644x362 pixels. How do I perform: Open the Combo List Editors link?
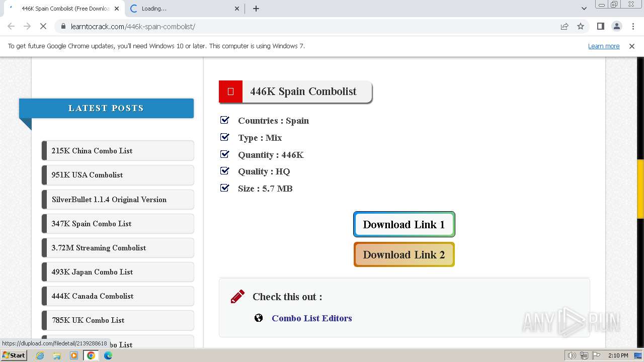point(312,318)
